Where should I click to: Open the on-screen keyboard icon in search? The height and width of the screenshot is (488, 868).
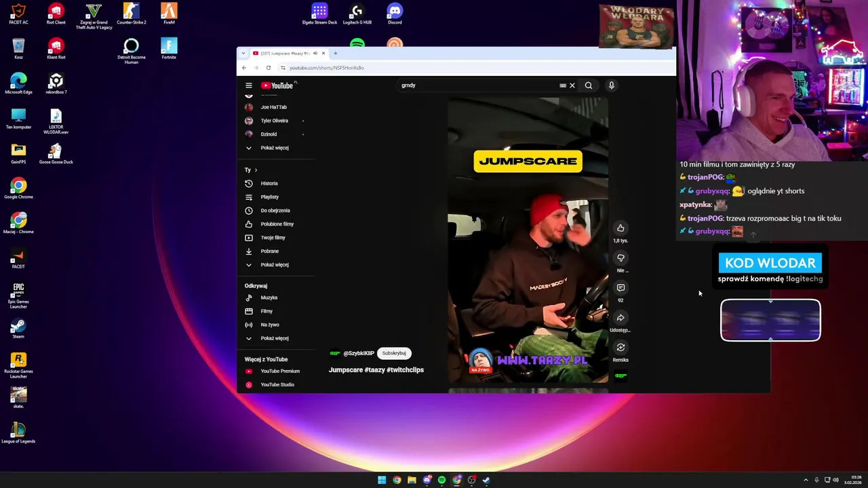coord(563,85)
